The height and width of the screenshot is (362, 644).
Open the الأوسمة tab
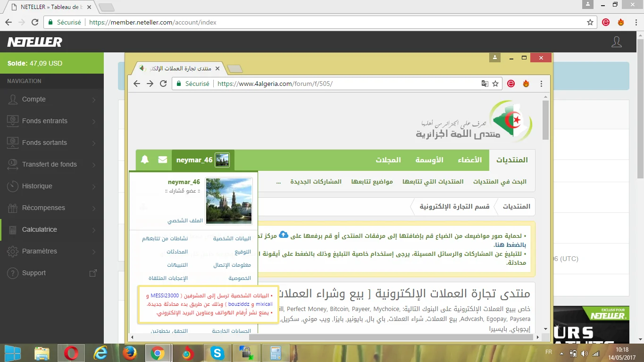(429, 160)
